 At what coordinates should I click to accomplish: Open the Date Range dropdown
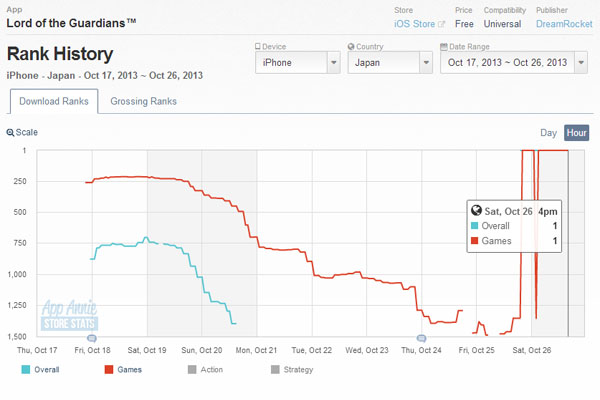coord(514,62)
